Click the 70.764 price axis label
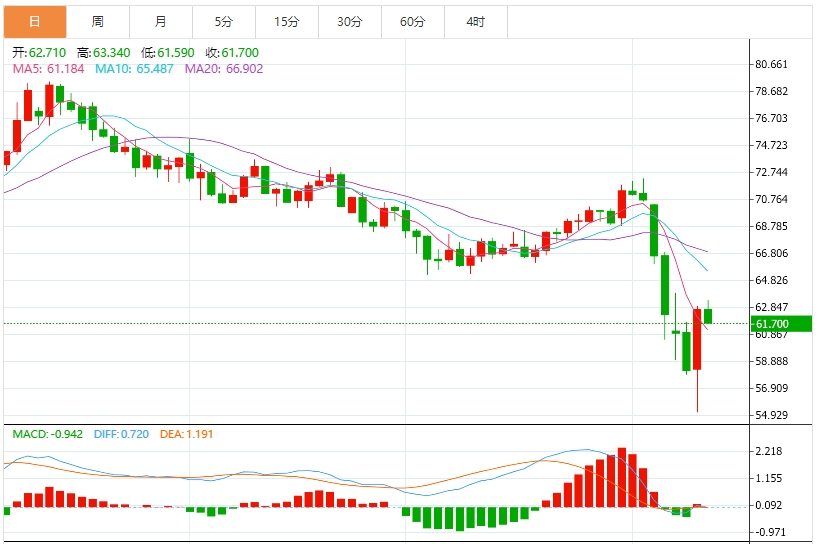This screenshot has height=544, width=825. 771,199
